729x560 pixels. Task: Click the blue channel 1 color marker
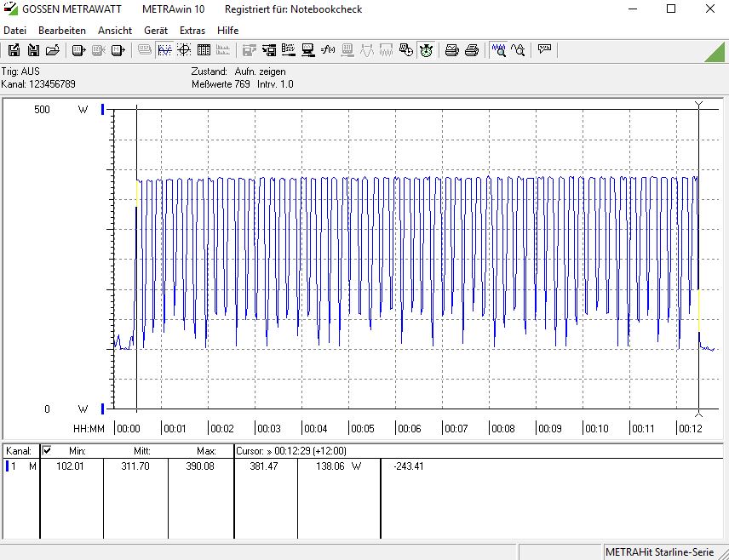tap(5, 466)
